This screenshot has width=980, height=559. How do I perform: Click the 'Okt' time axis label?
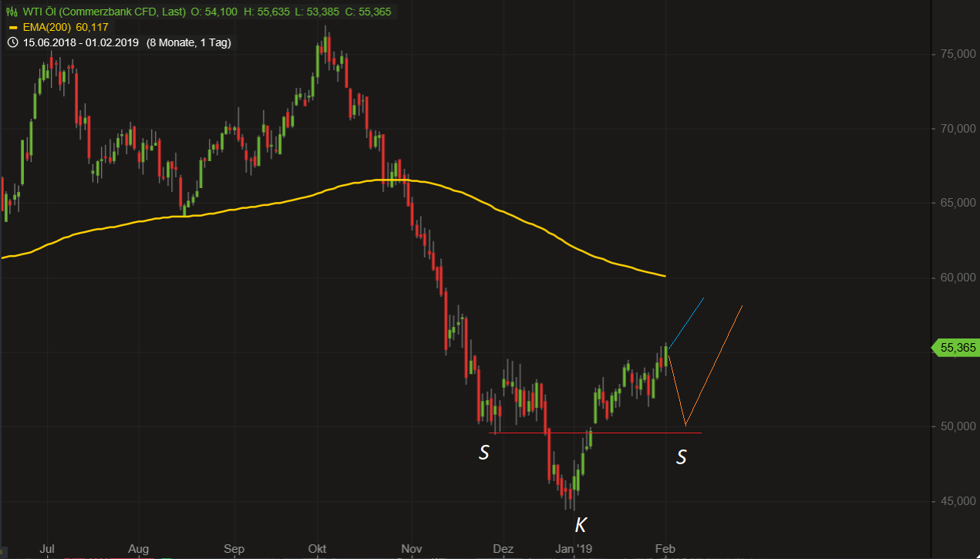coord(317,548)
